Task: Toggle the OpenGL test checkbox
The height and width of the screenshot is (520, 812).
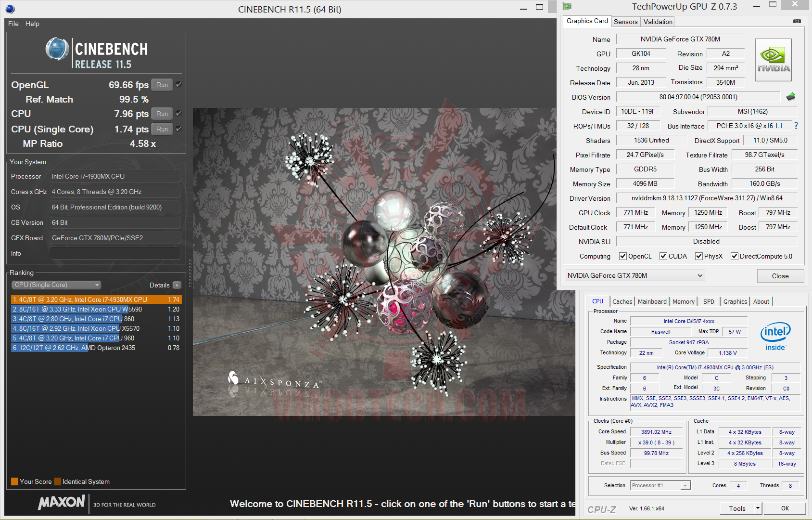Action: (x=178, y=85)
